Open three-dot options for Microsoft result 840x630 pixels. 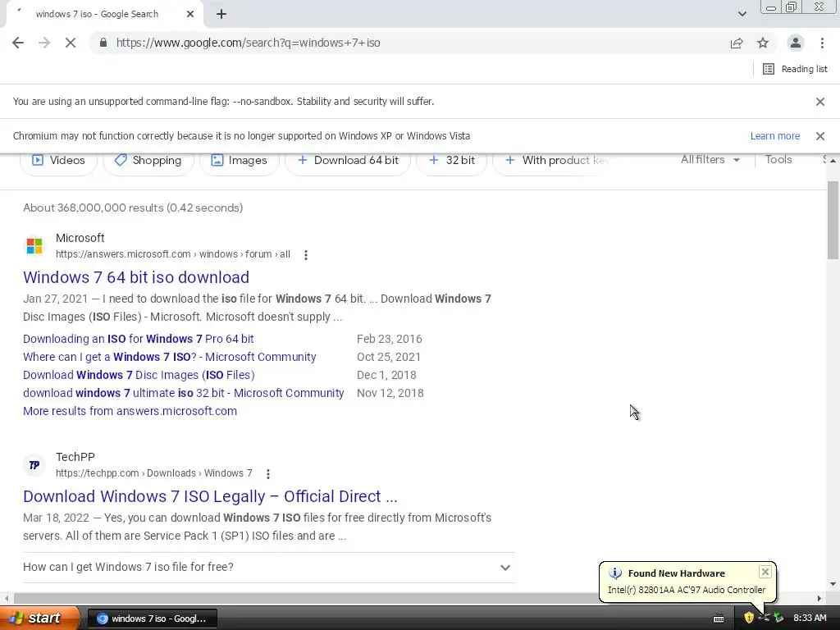pos(305,255)
